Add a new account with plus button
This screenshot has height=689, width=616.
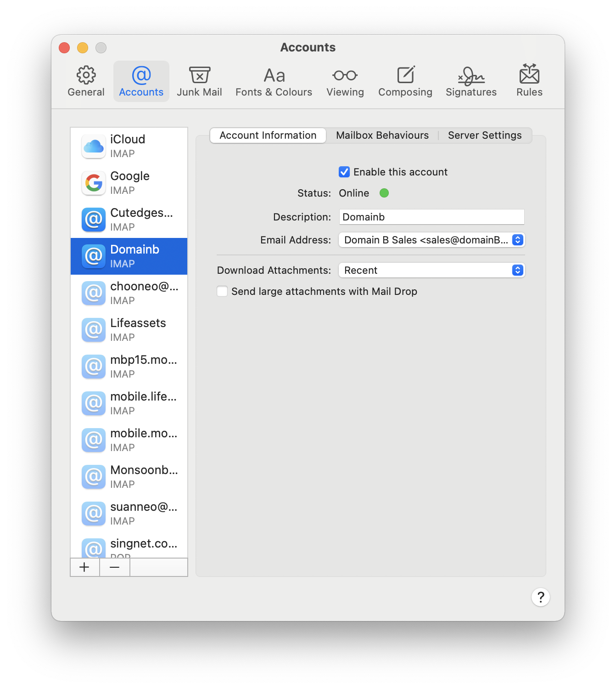click(84, 567)
